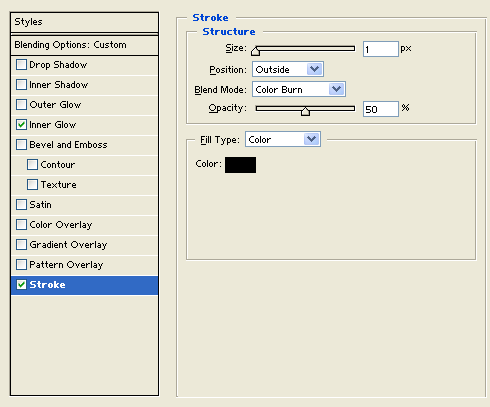The image size is (490, 407).
Task: Click the Size slider handle
Action: [256, 51]
